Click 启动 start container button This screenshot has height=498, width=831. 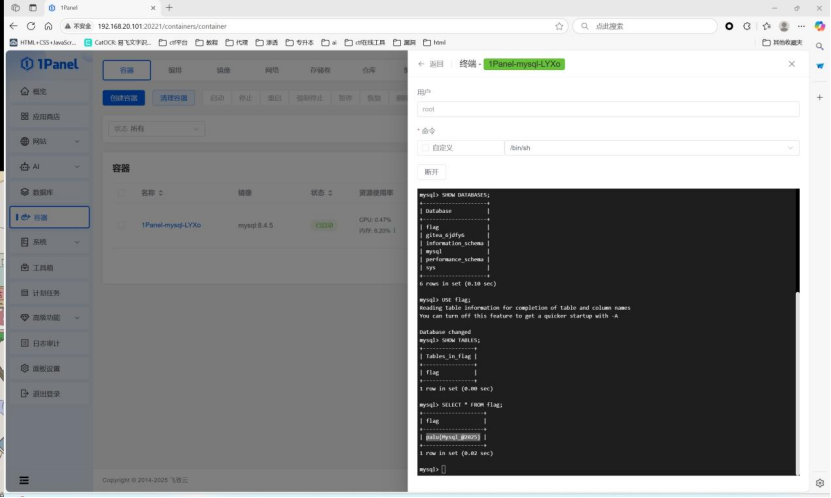(x=217, y=98)
